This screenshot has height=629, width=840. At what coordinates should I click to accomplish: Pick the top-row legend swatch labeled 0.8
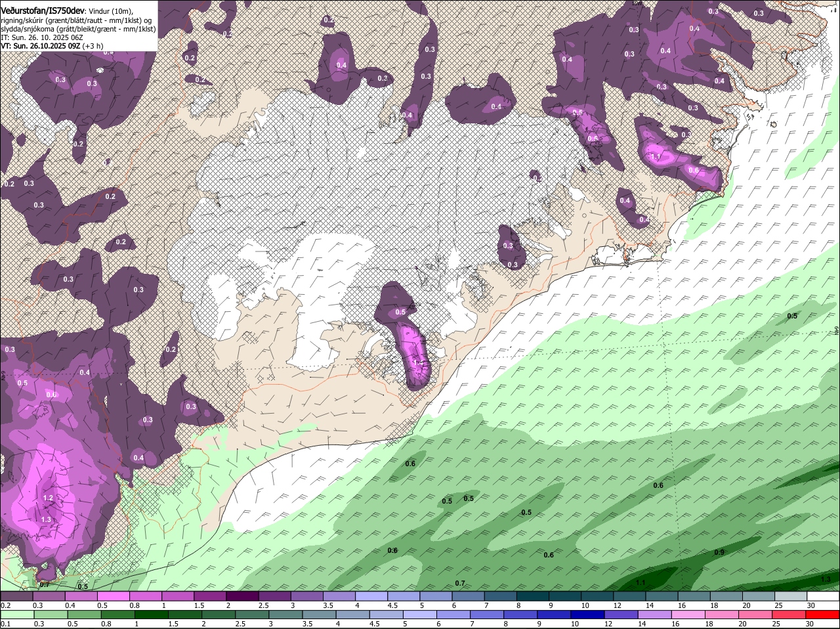tap(145, 597)
